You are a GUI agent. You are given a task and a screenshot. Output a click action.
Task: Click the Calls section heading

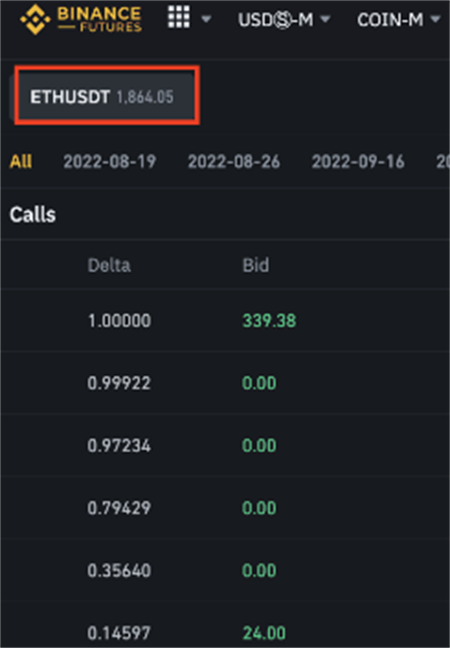click(x=33, y=214)
